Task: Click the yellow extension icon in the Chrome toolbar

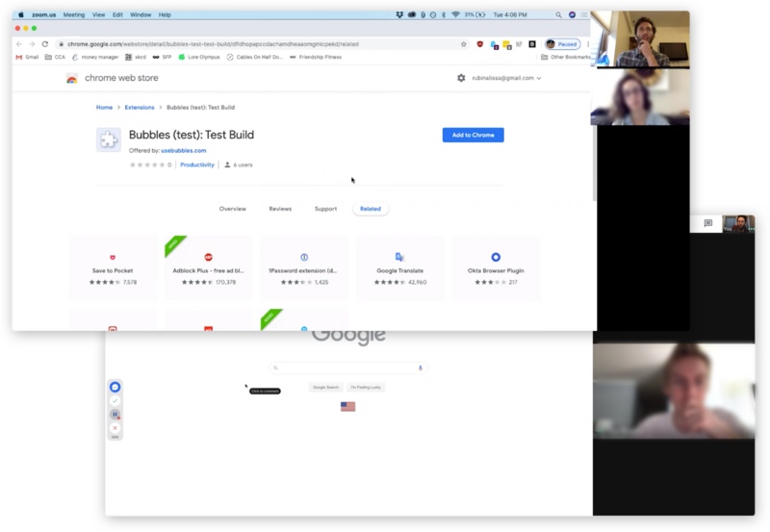Action: [x=507, y=45]
